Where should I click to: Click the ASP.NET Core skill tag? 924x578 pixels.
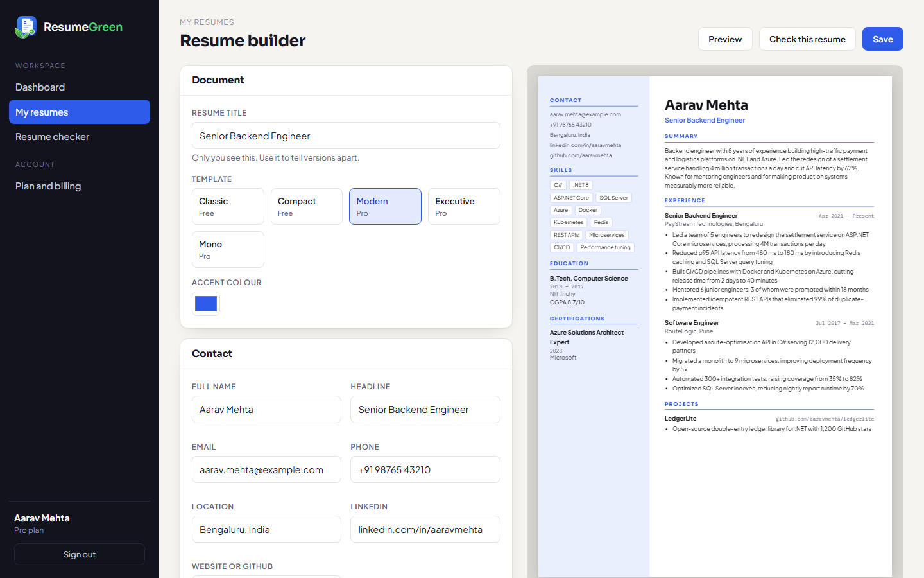tap(571, 198)
